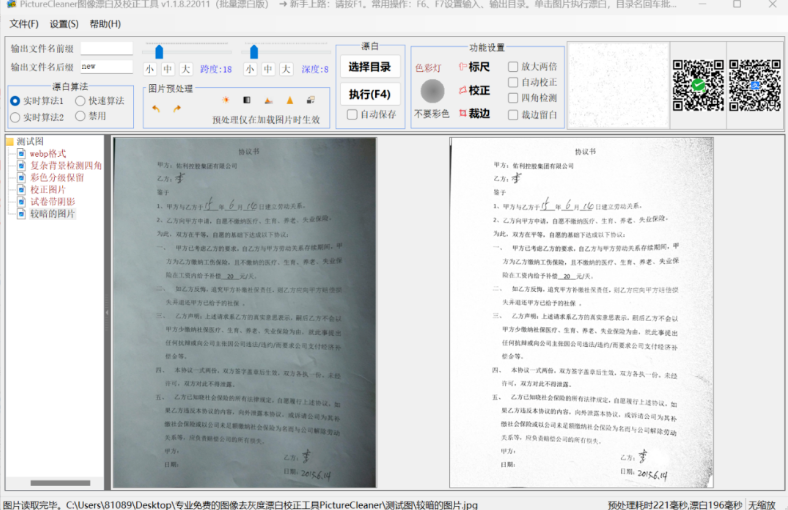Enable the 放大两倍 checkbox
Screen dimensions: 788x510
513,66
